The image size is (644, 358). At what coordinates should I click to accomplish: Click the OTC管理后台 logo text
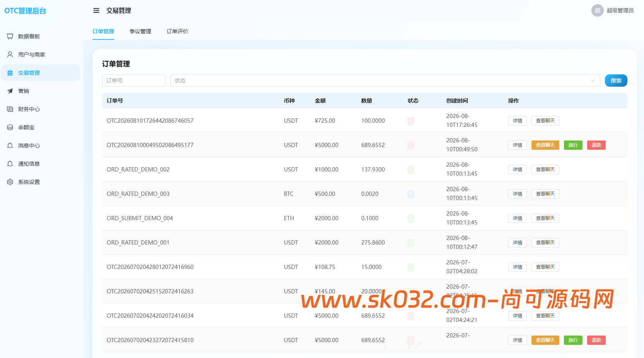pyautogui.click(x=25, y=11)
